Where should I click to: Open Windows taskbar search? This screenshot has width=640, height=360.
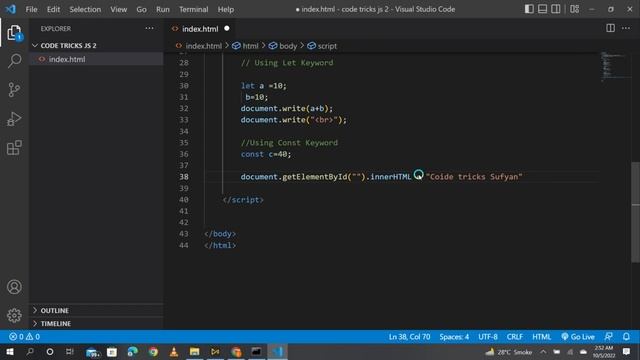coord(30,351)
